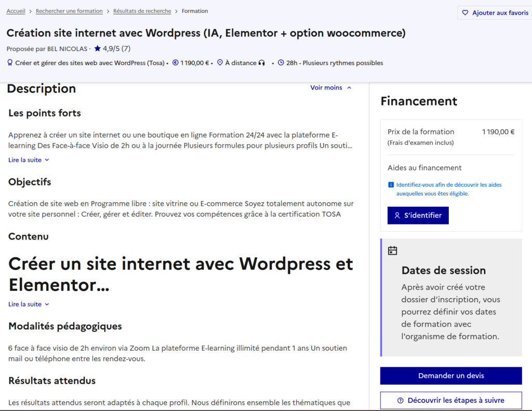532x411 pixels.
Task: Click the heart icon beside Ajouter aux favoris
Action: click(x=465, y=13)
